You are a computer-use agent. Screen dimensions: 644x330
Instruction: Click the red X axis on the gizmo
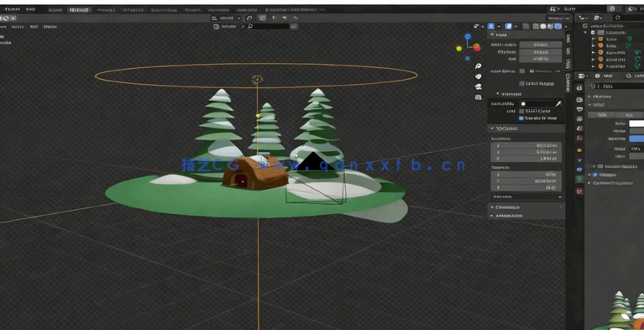tap(477, 48)
